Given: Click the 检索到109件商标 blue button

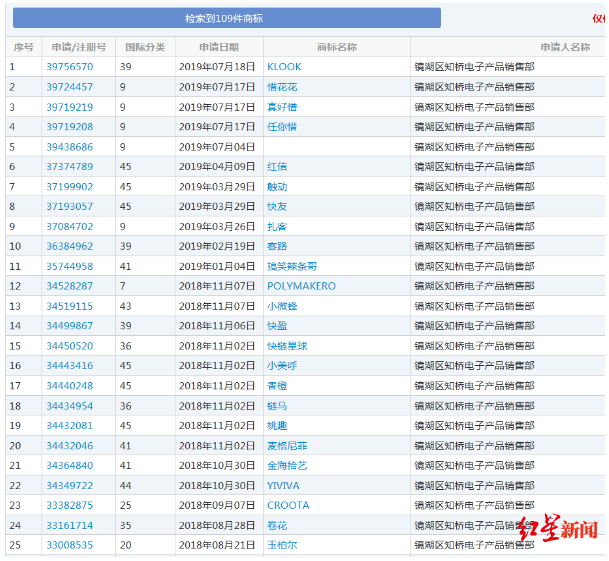Looking at the screenshot, I should 224,18.
